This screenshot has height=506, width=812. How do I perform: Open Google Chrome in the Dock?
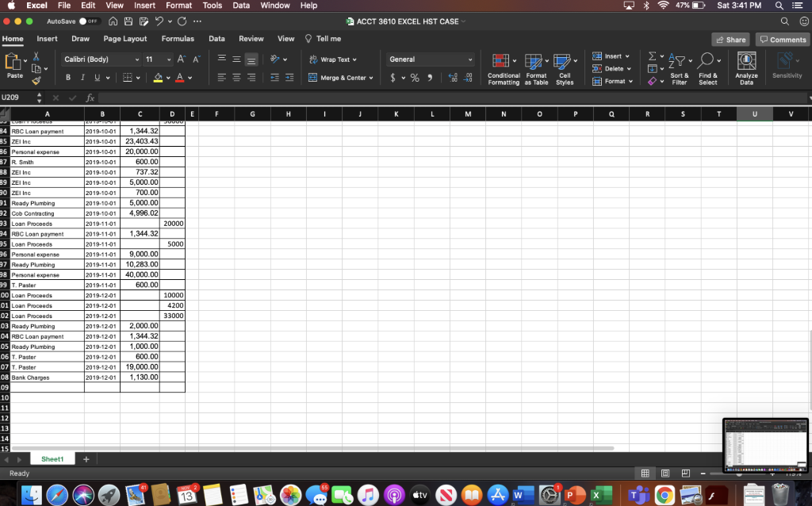click(665, 495)
